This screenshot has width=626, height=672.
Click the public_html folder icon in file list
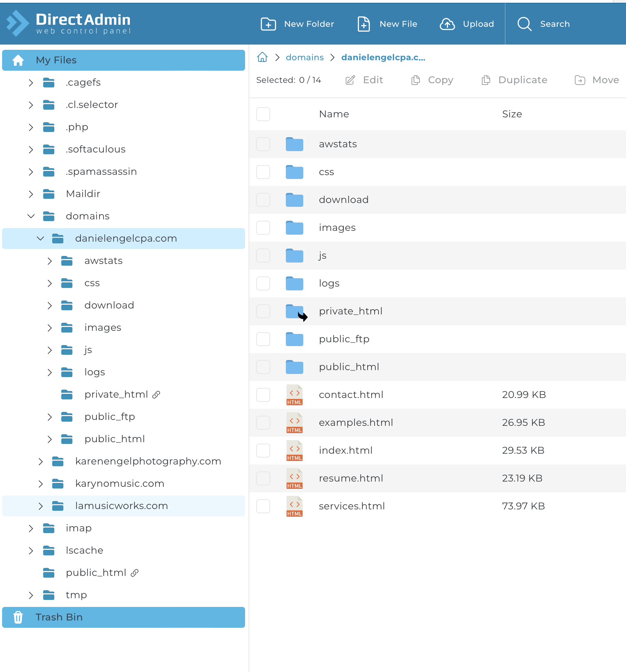tap(295, 367)
